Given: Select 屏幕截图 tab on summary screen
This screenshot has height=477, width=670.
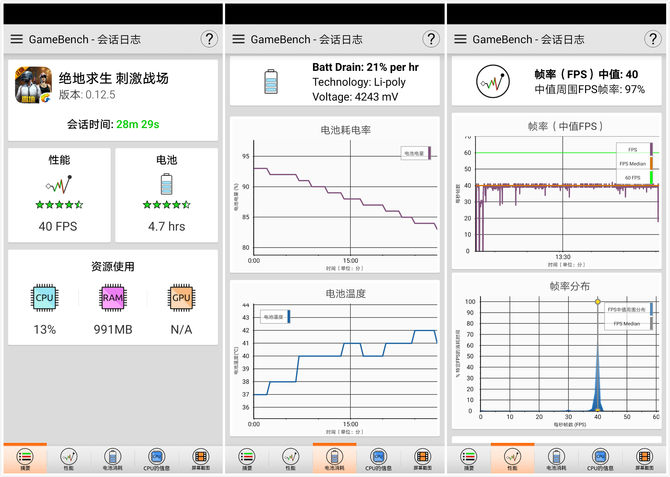Looking at the screenshot, I should [x=200, y=460].
